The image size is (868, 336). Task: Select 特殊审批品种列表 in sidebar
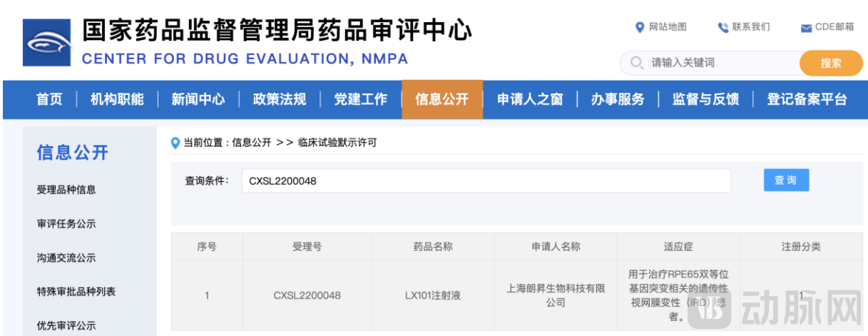tap(76, 292)
